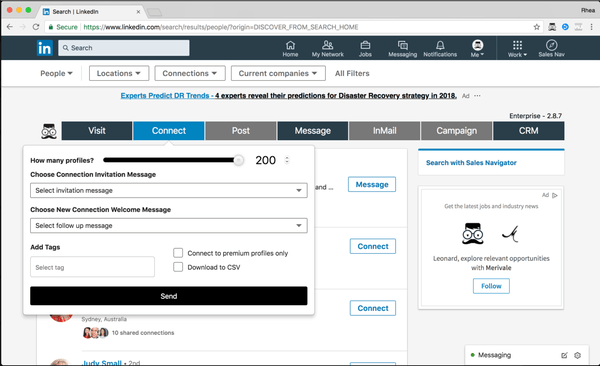The height and width of the screenshot is (366, 600).
Task: Click the browser forward arrow
Action: [x=23, y=27]
